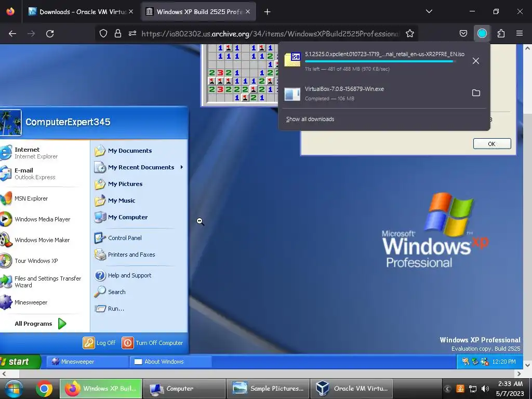
Task: Switch to Sample Pictures in the host taskbar
Action: coord(268,389)
